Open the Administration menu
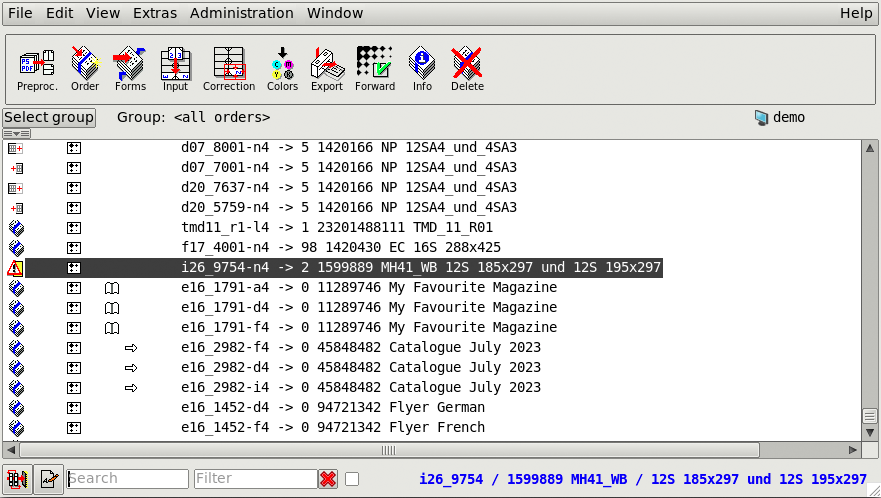Screen dimensions: 881x498 coord(242,13)
